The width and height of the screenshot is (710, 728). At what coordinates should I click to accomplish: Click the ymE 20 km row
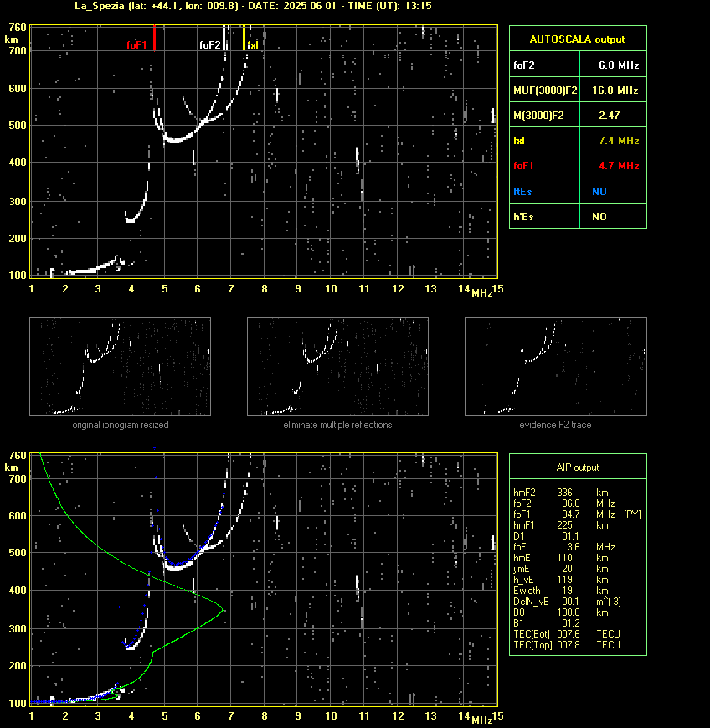(561, 569)
